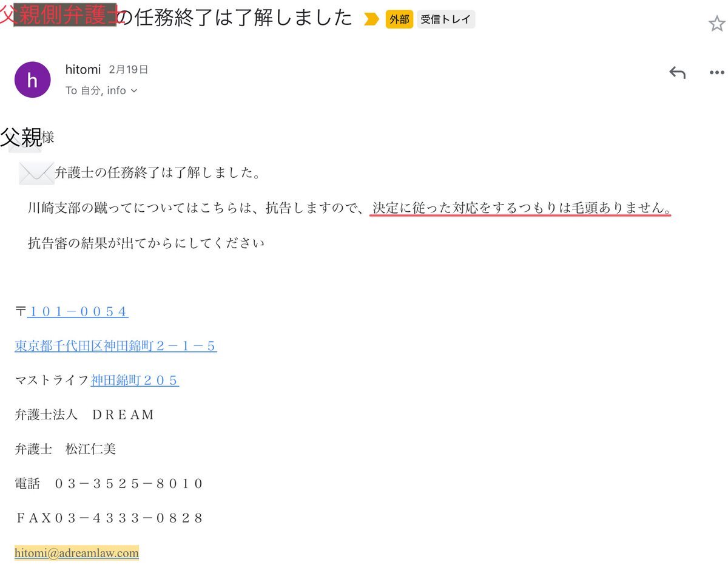
Task: Select the 受信トレイ inbox label
Action: [x=446, y=19]
